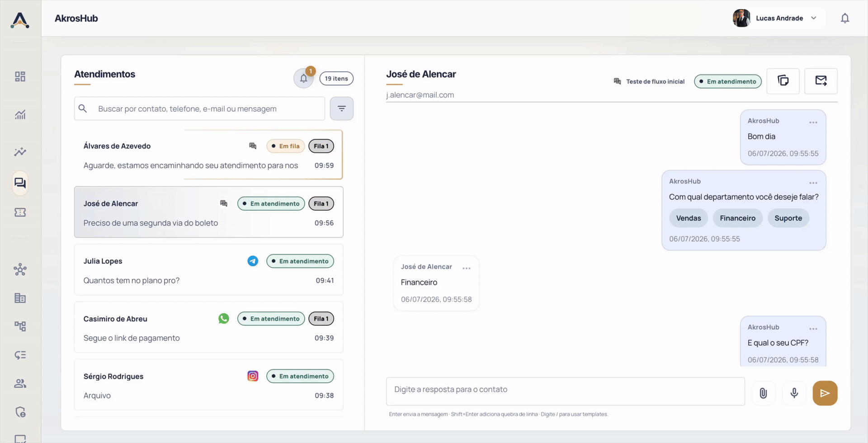Record audio with microphone icon
868x443 pixels.
coord(794,393)
